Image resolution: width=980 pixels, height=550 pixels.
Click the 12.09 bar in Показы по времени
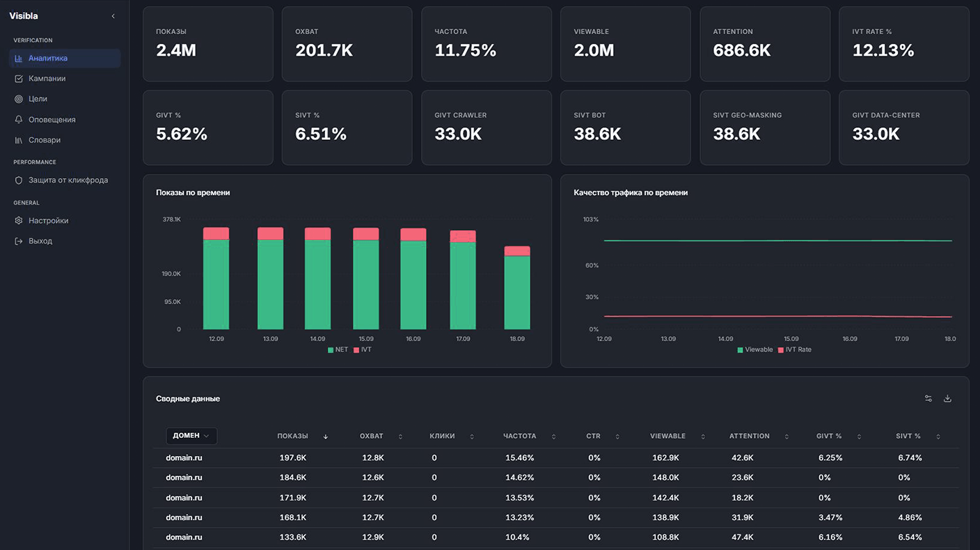[216, 278]
